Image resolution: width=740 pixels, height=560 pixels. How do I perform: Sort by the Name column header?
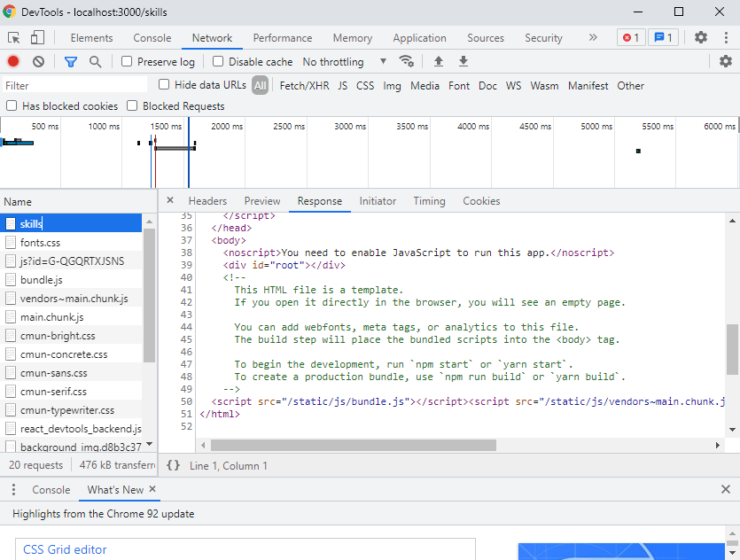click(78, 201)
